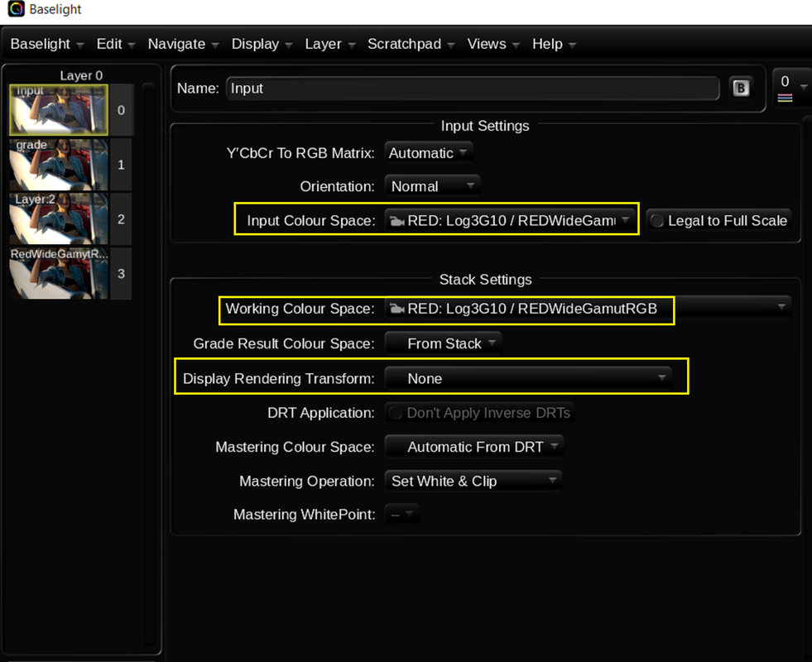Viewport: 812px width, 662px height.
Task: Open Grade Result Colour Space dropdown
Action: tap(444, 343)
